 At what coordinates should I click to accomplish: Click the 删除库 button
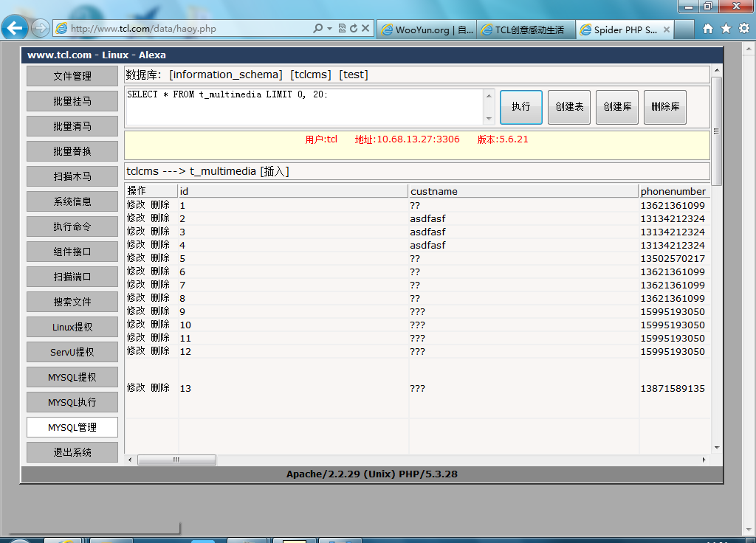click(x=665, y=107)
